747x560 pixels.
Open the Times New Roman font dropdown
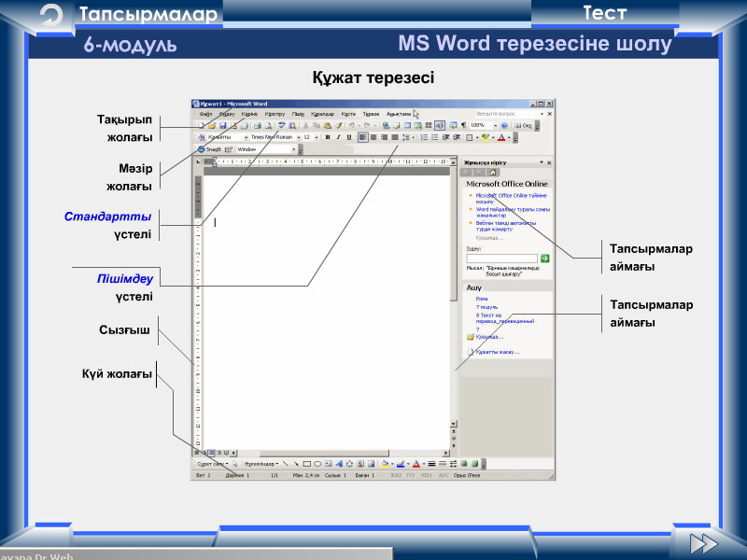coord(299,137)
